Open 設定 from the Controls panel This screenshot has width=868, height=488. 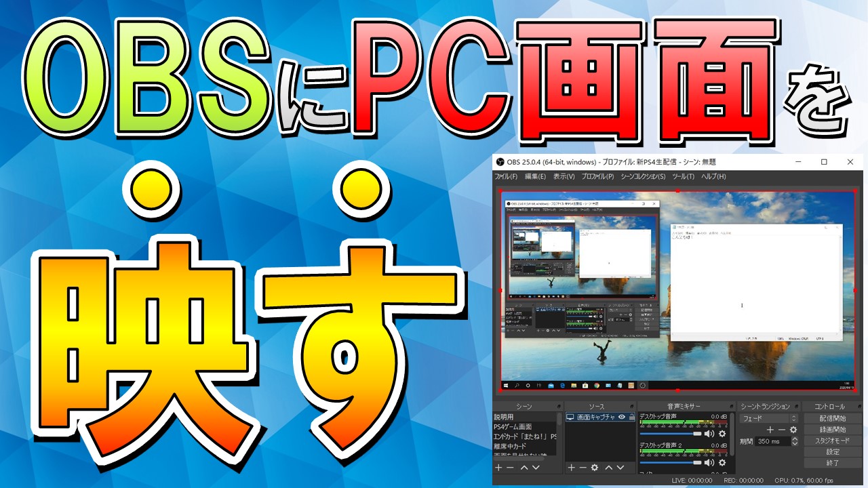(x=832, y=451)
